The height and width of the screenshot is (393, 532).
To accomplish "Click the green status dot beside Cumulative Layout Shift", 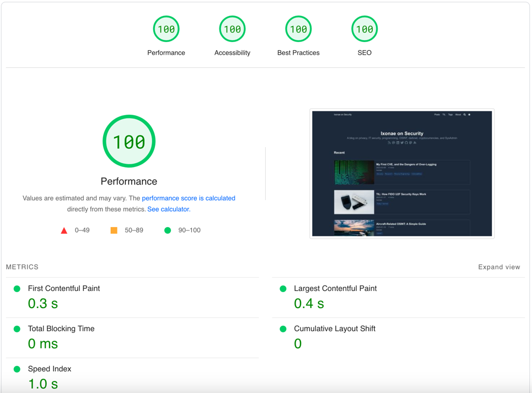I will coord(283,329).
